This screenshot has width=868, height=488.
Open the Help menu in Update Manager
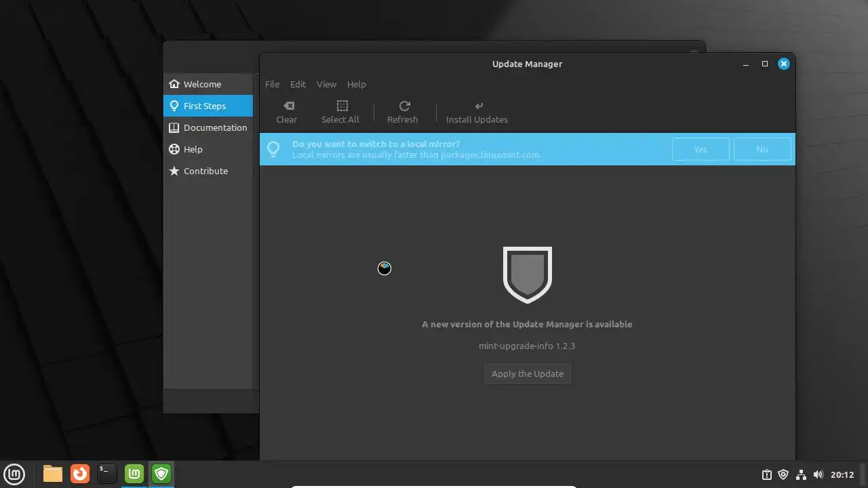pos(356,84)
